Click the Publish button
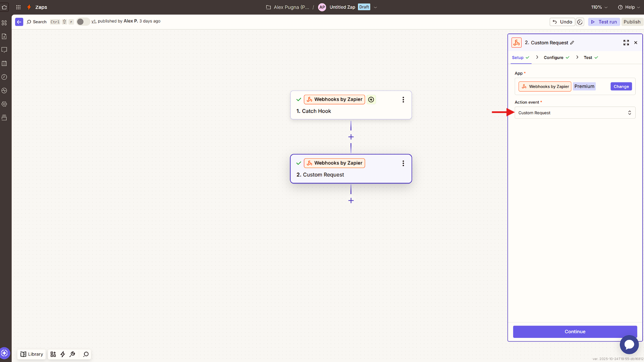The width and height of the screenshot is (644, 362). coord(632,21)
